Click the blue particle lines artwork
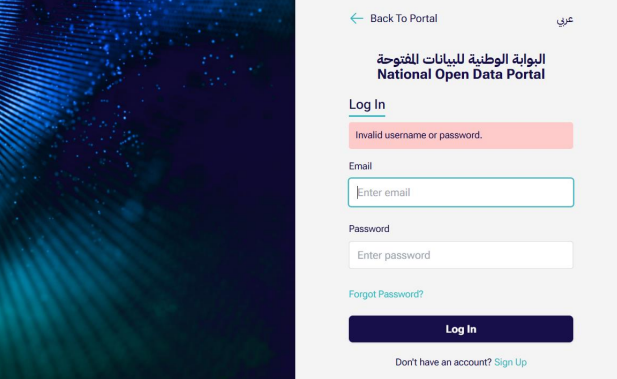This screenshot has width=617, height=379. (x=43, y=79)
